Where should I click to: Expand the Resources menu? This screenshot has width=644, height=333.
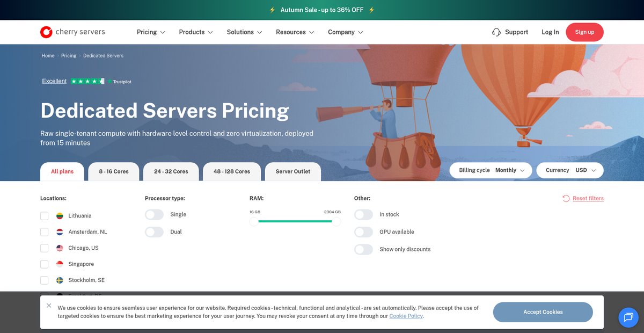[x=295, y=32]
